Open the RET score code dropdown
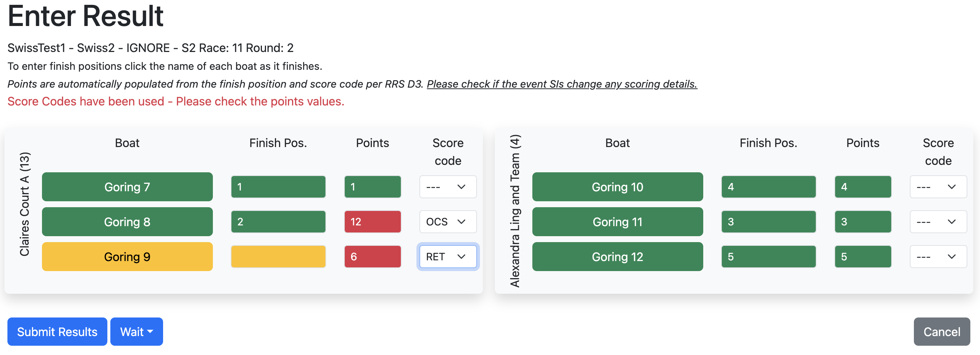The height and width of the screenshot is (355, 980). [x=447, y=257]
